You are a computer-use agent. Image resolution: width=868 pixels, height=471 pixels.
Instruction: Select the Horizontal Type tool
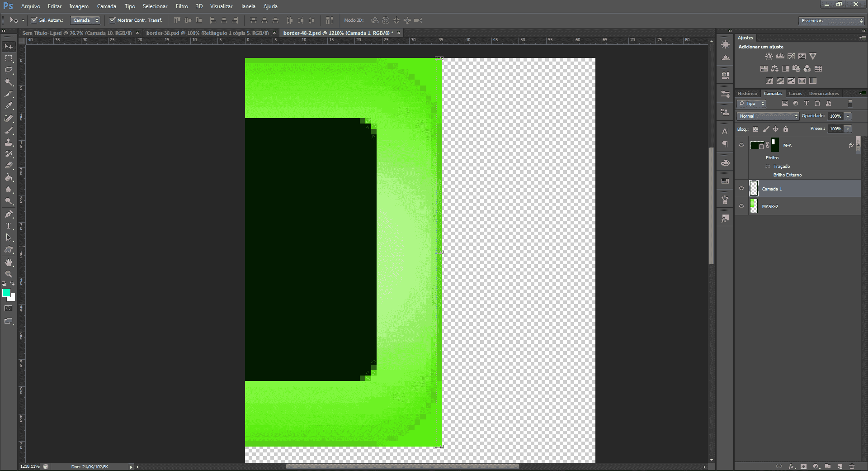[9, 226]
